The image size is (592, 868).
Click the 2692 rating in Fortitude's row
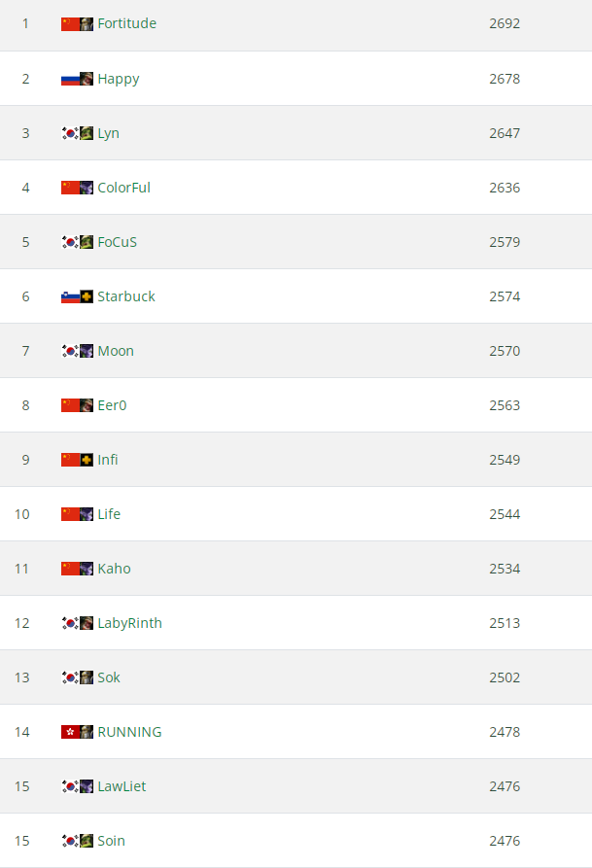(505, 23)
